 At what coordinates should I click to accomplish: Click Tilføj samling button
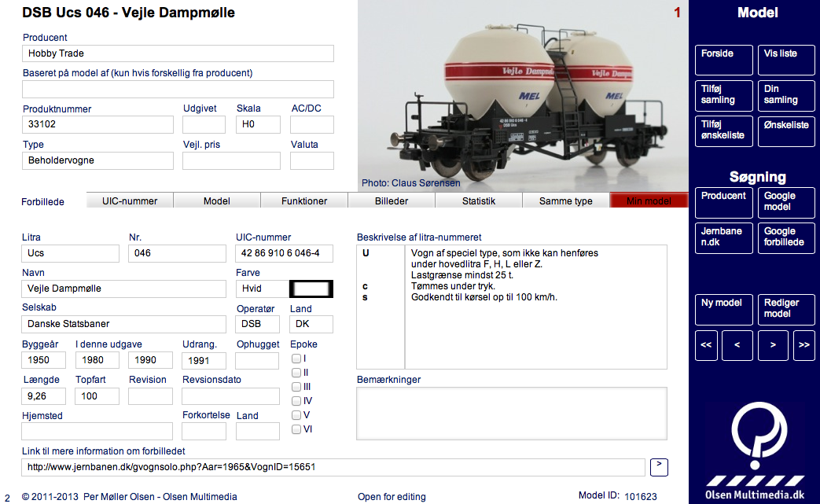click(x=724, y=95)
